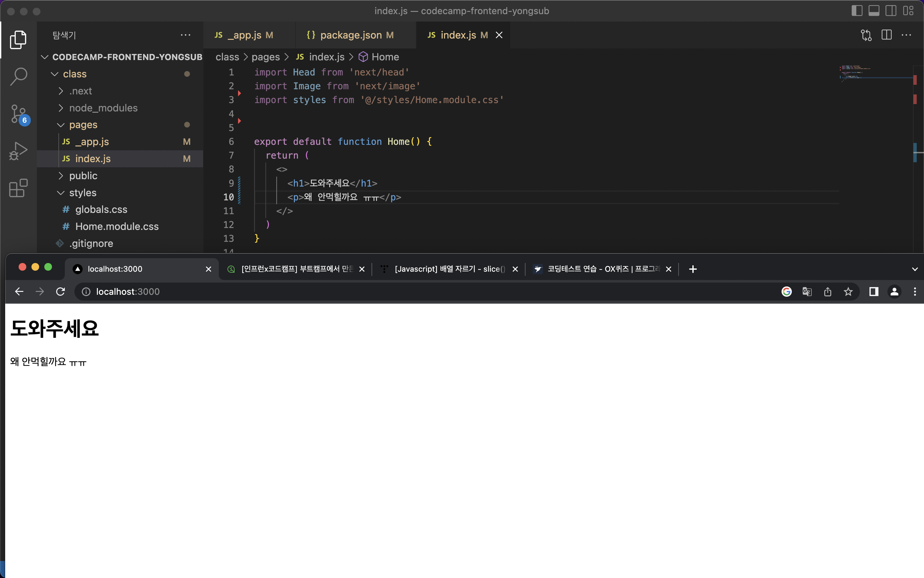Open the browser profile avatar
This screenshot has width=924, height=578.
[894, 292]
